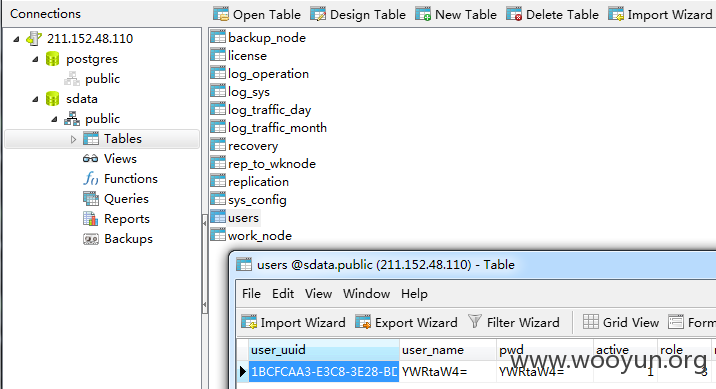The height and width of the screenshot is (389, 716).
Task: Open the Functions node
Action: 120,179
